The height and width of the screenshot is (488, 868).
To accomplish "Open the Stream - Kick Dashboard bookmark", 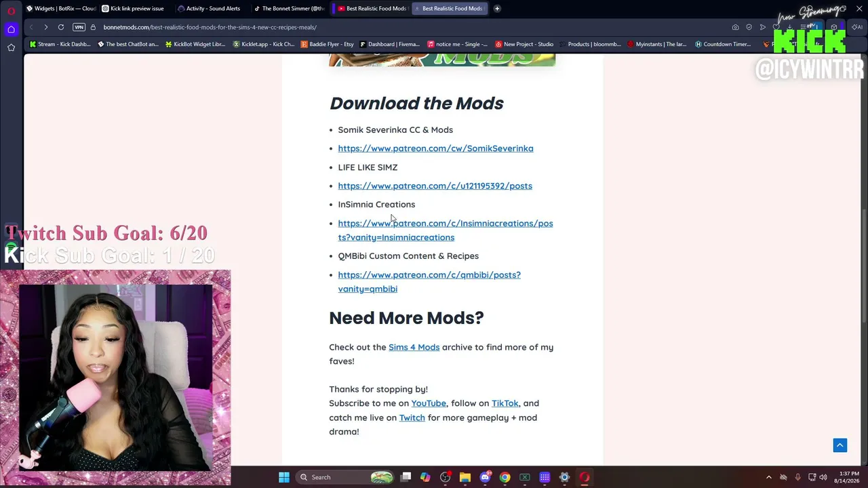I will tap(60, 44).
